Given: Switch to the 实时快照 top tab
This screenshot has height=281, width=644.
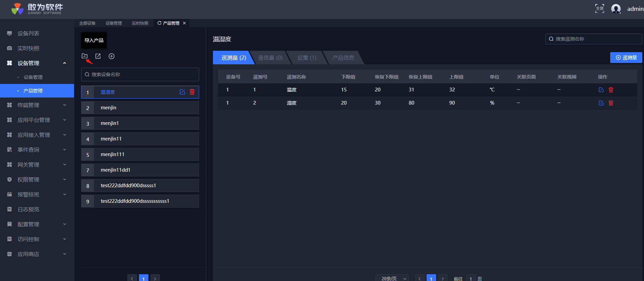Looking at the screenshot, I should (x=140, y=23).
